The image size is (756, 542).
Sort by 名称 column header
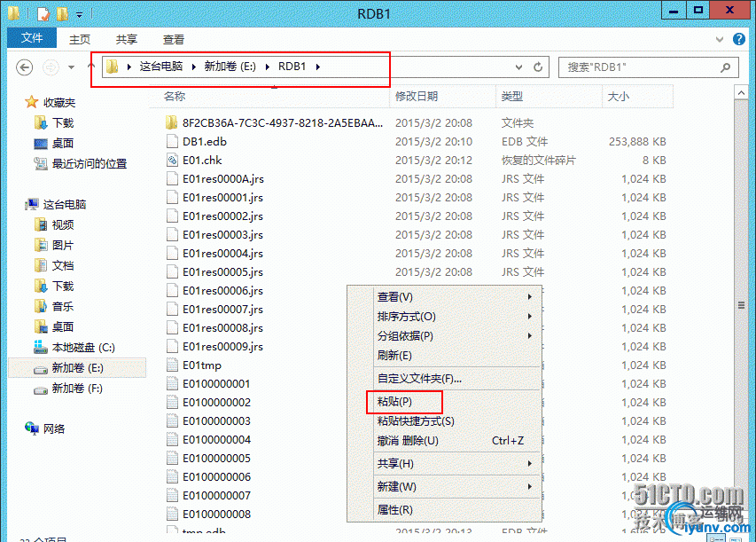pos(175,97)
